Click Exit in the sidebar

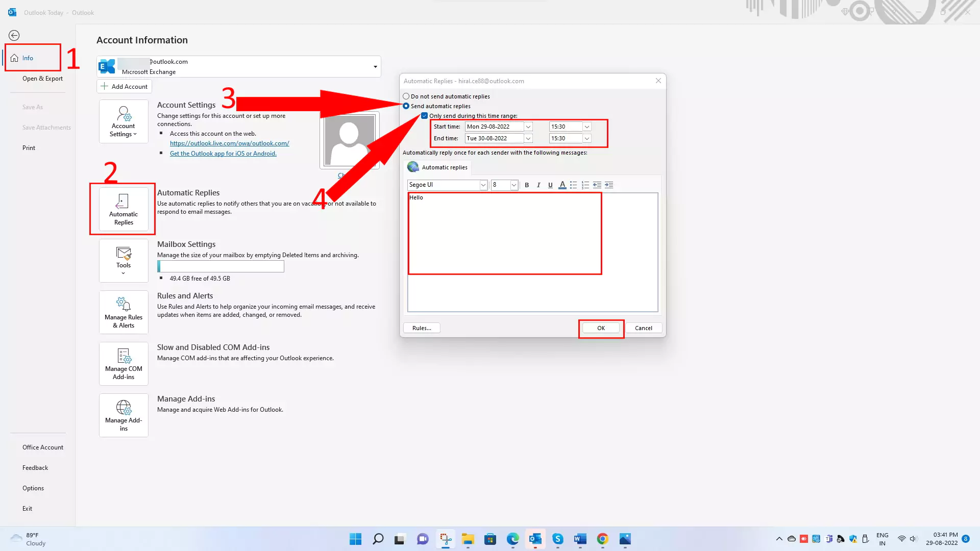click(x=27, y=509)
